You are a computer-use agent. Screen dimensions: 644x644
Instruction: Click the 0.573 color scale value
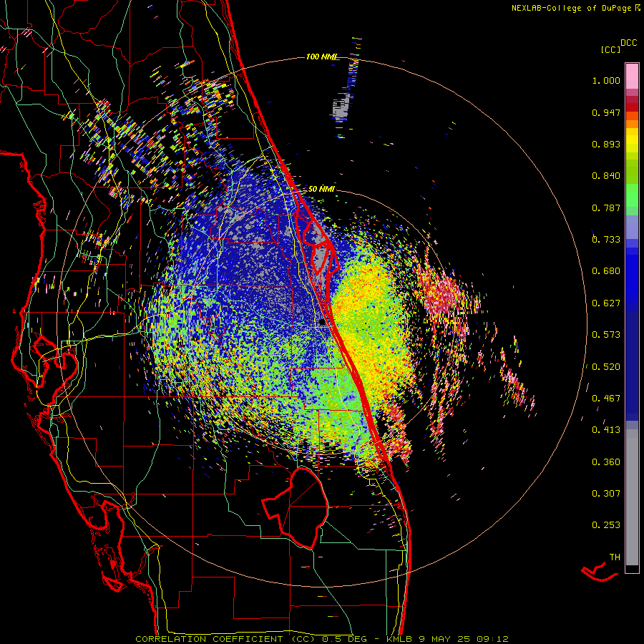click(606, 335)
